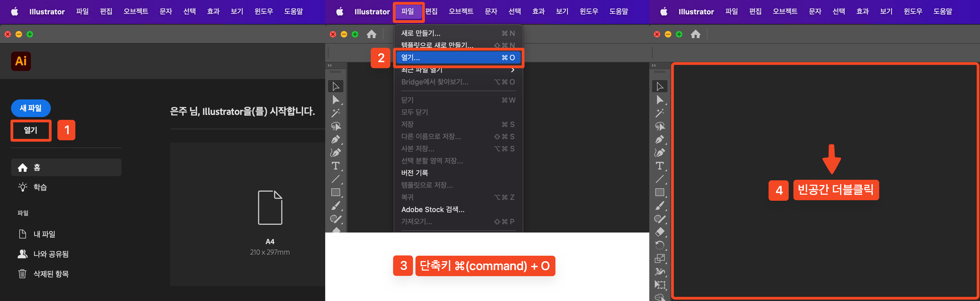Select the Warp tool below Scale
This screenshot has height=301, width=980.
[660, 271]
